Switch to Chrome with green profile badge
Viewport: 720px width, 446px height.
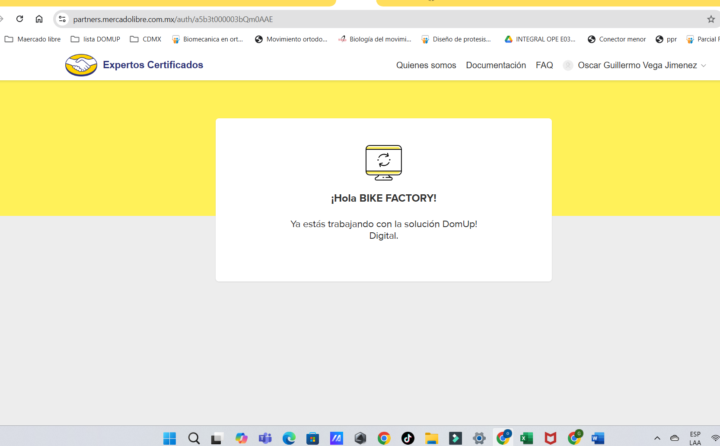click(x=574, y=438)
